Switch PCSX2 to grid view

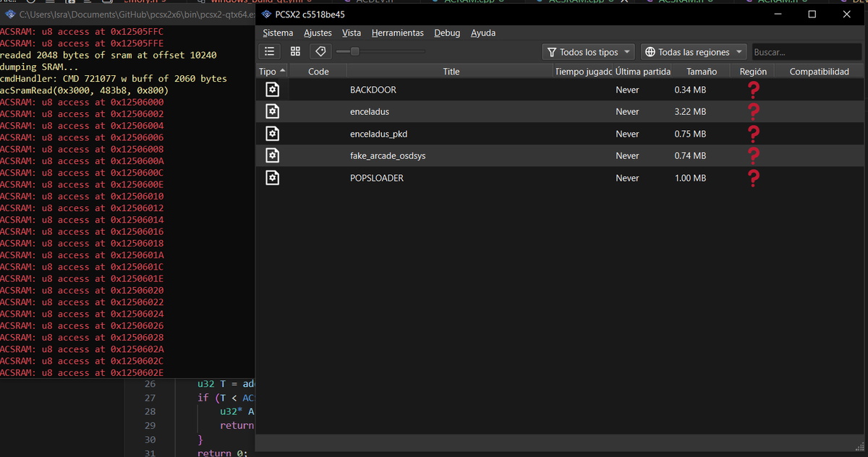[295, 51]
